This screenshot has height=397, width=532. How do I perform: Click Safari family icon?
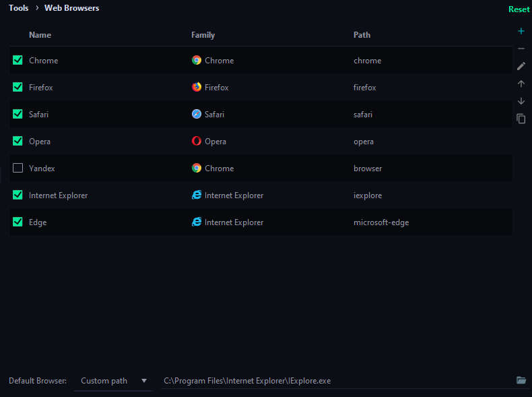click(197, 114)
